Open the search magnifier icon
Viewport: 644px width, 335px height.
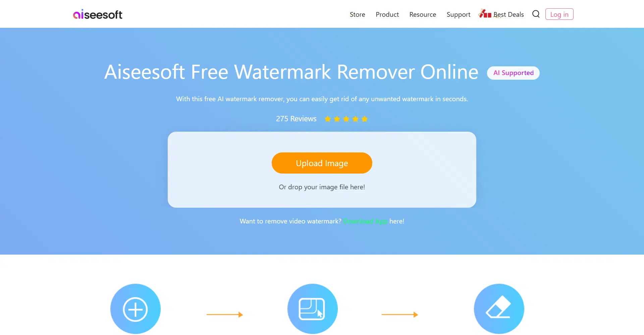[x=536, y=14]
